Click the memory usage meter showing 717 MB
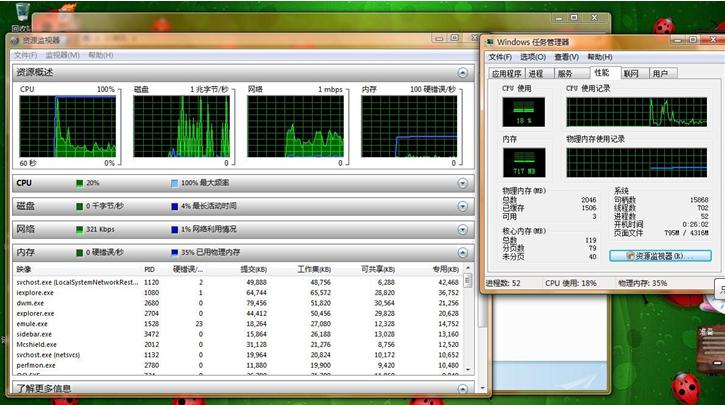725x405 pixels. (x=523, y=160)
